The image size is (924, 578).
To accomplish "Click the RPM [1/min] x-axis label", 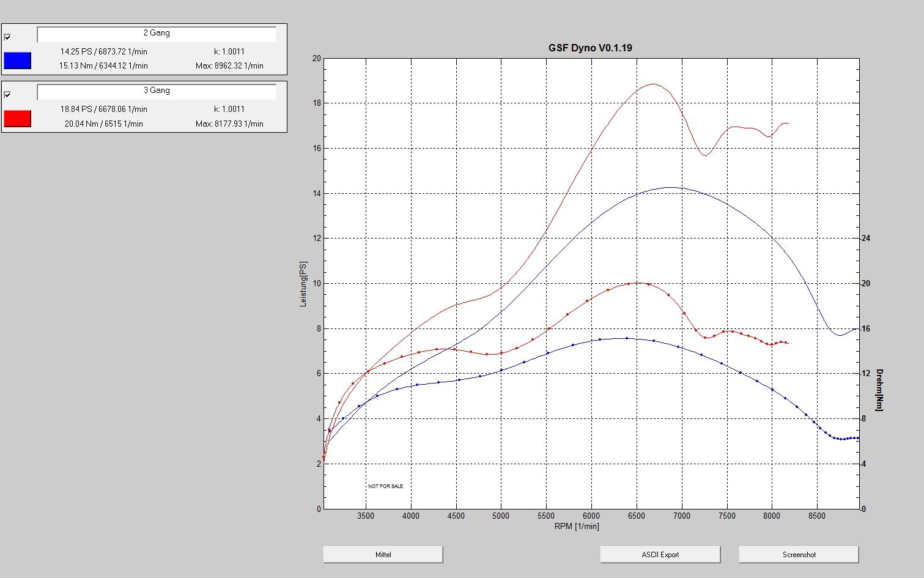I will coord(577,526).
